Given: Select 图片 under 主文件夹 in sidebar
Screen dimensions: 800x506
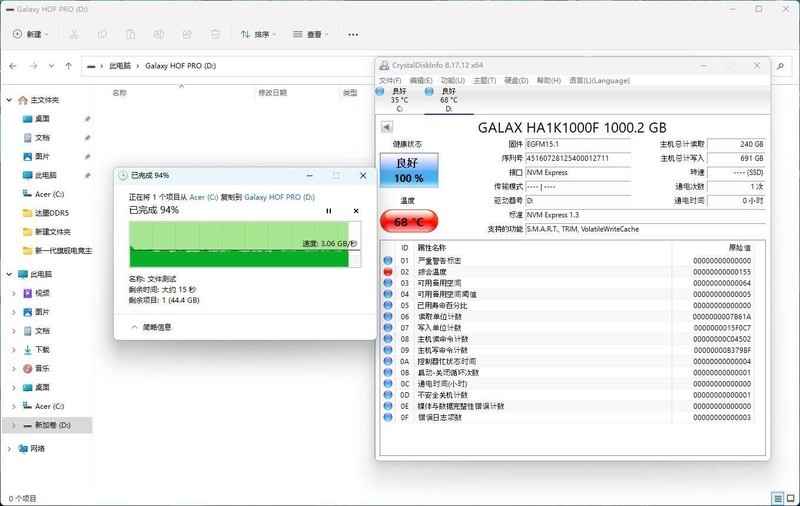Looking at the screenshot, I should click(42, 157).
